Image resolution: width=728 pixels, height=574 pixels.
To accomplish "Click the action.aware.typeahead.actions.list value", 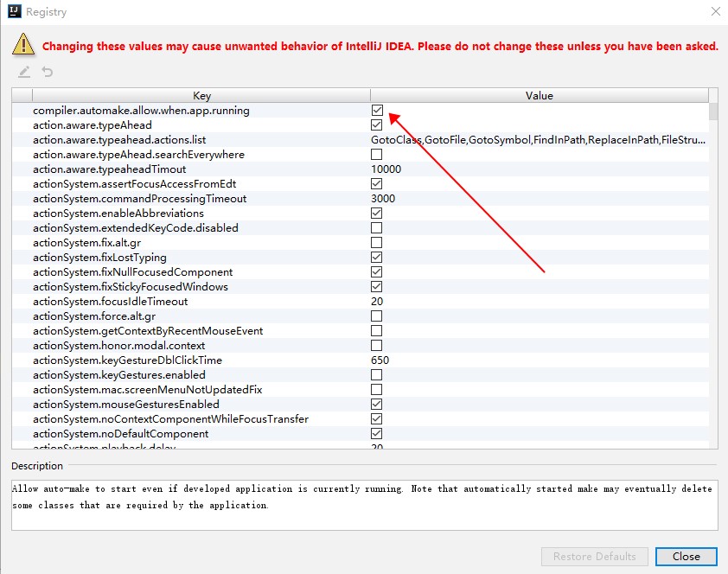I will click(538, 140).
